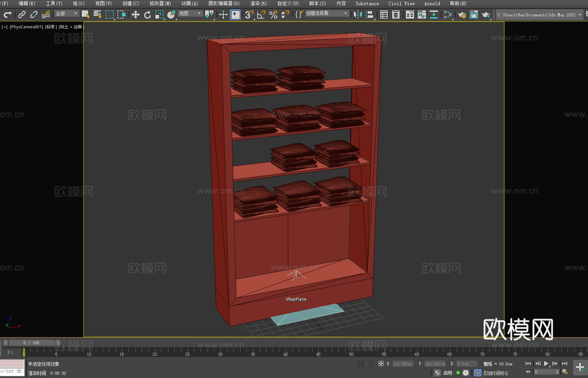The width and height of the screenshot is (588, 378).
Task: Activate the Select and Move tool
Action: [x=136, y=14]
